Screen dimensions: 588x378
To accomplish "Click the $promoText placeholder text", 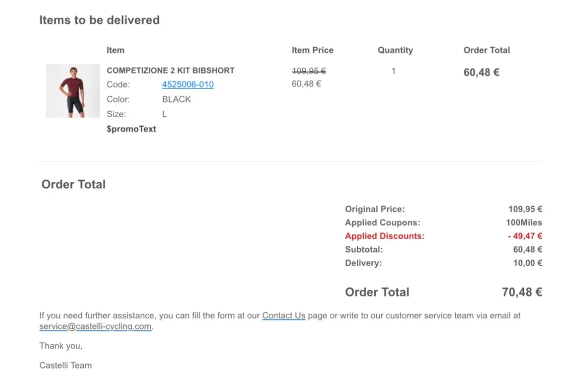I will click(x=131, y=129).
